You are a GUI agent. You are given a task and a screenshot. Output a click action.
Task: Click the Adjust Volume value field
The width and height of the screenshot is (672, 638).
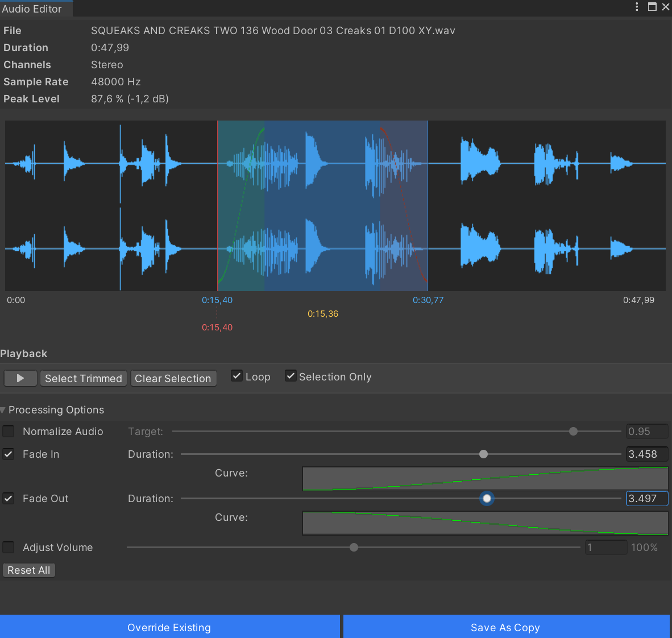point(605,547)
